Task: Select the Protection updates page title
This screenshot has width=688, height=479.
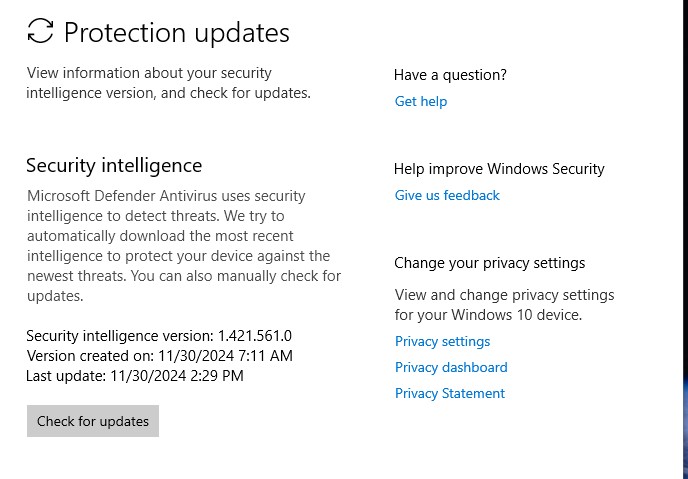Action: point(176,33)
